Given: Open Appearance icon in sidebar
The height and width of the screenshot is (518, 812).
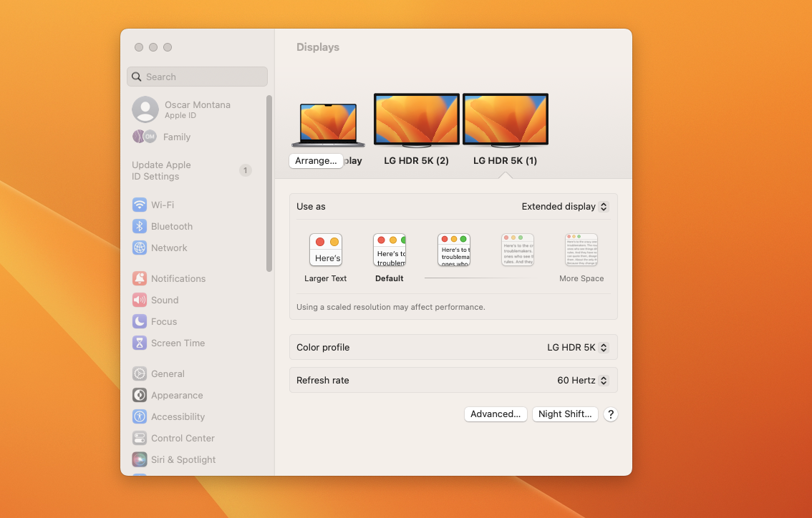Looking at the screenshot, I should pos(140,396).
